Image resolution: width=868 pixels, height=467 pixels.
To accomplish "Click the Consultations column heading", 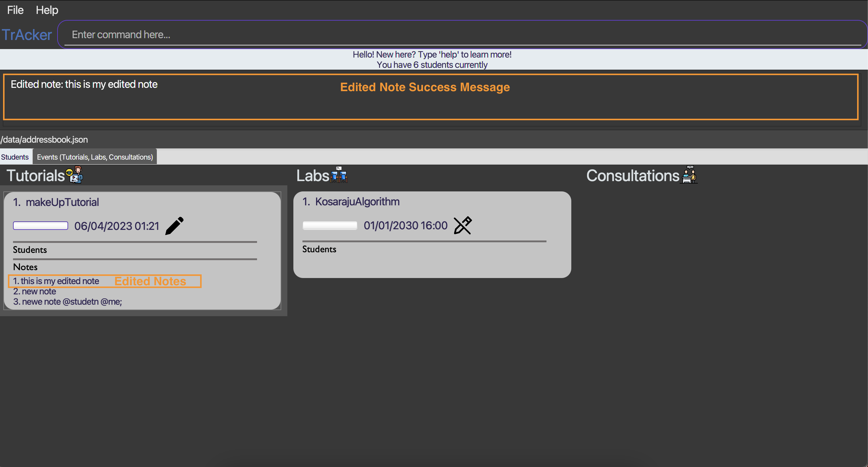I will tap(633, 175).
